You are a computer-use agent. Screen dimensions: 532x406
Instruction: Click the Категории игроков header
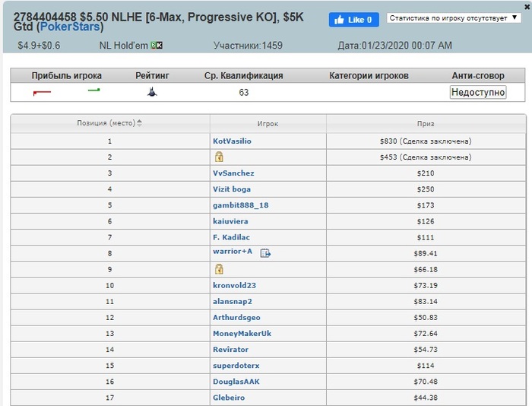pos(369,75)
